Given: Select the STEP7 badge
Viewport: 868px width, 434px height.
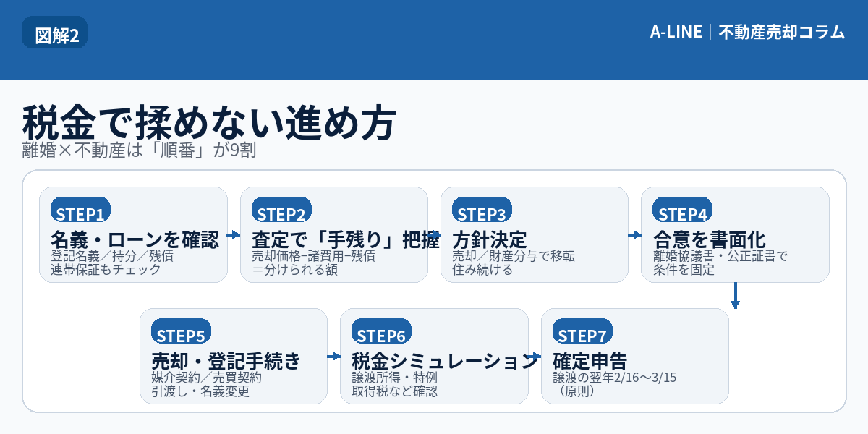Looking at the screenshot, I should tap(582, 335).
